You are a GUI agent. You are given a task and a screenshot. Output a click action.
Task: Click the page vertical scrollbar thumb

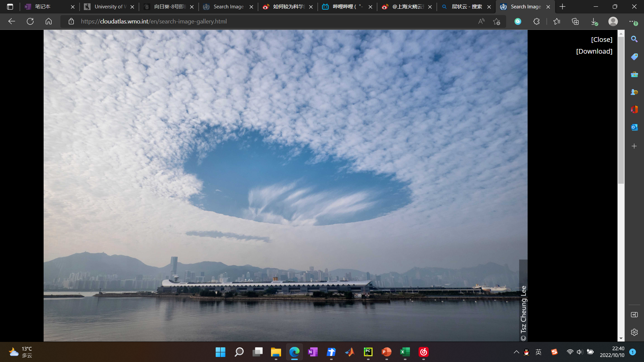(x=621, y=111)
